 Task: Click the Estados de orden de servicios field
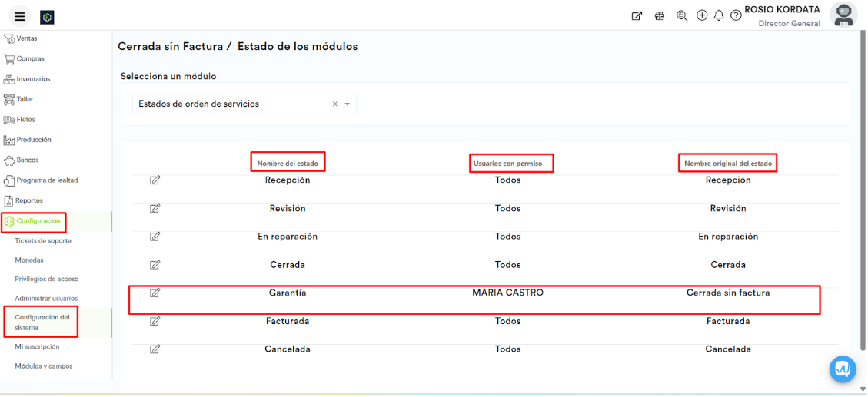(231, 104)
